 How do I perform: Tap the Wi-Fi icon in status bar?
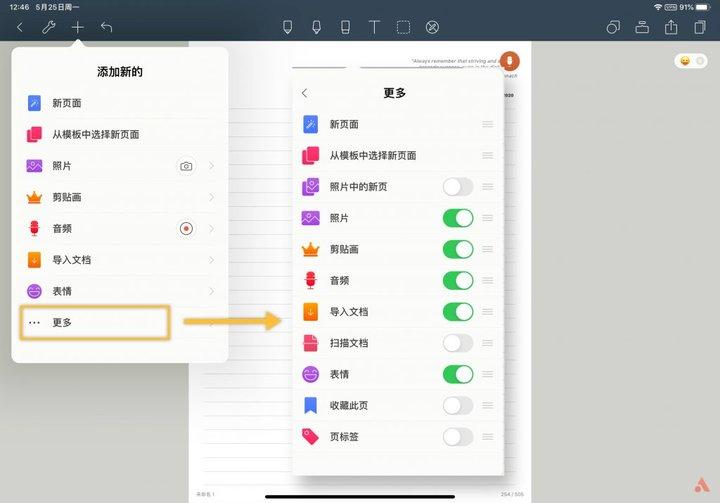[658, 7]
